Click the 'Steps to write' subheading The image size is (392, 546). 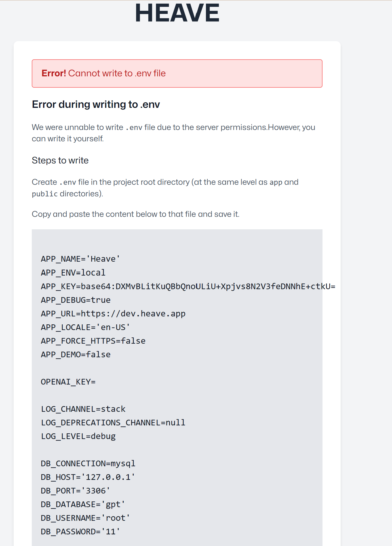coord(60,160)
